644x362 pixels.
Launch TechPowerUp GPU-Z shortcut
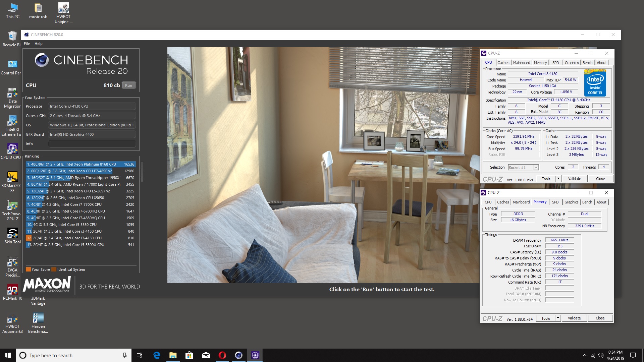click(x=12, y=210)
